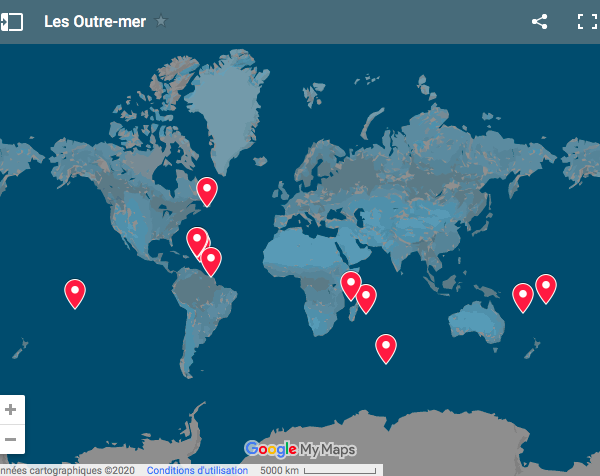Click the easternmost pin in the Pacific

[546, 287]
